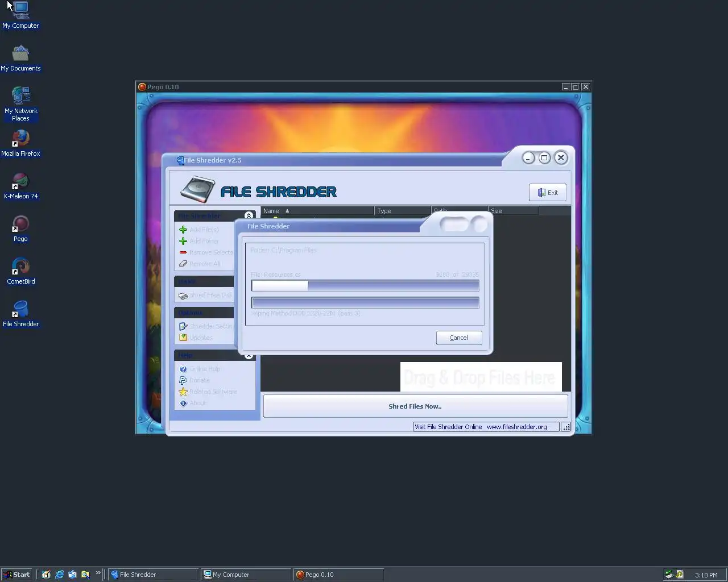Screen dimensions: 728x582
Task: Click the first system tray icon
Action: 669,575
